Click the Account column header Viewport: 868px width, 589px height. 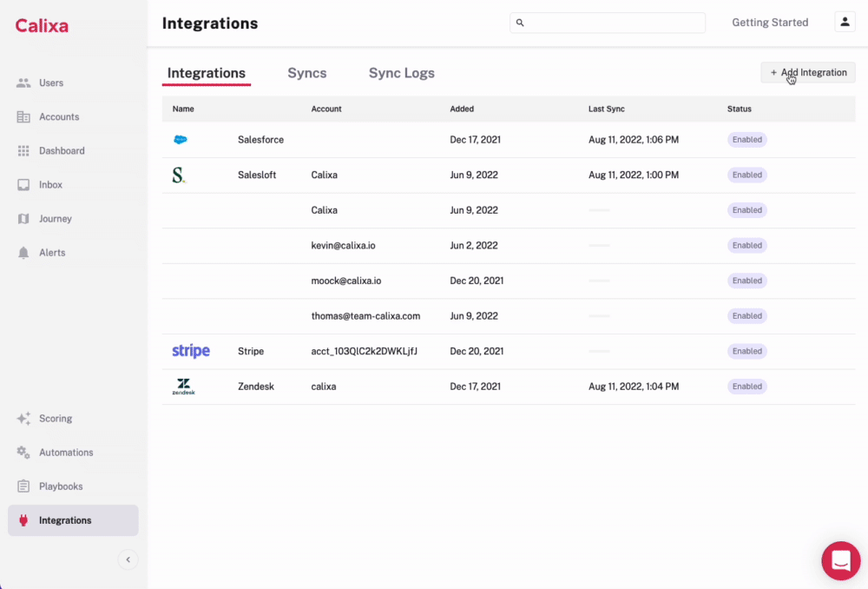(326, 109)
